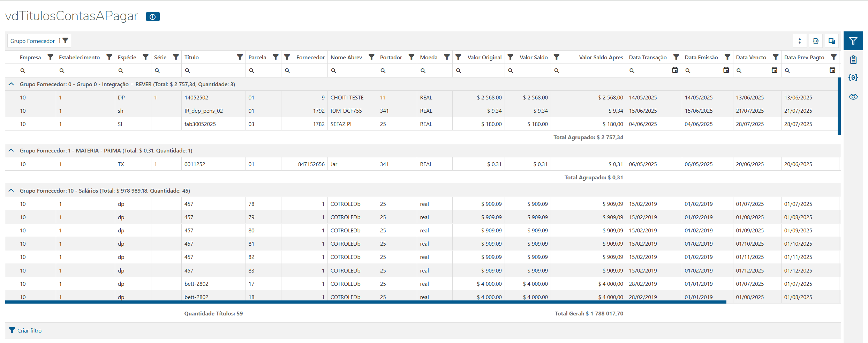Collapse the Salários group row
This screenshot has width=868, height=343.
pos(11,191)
